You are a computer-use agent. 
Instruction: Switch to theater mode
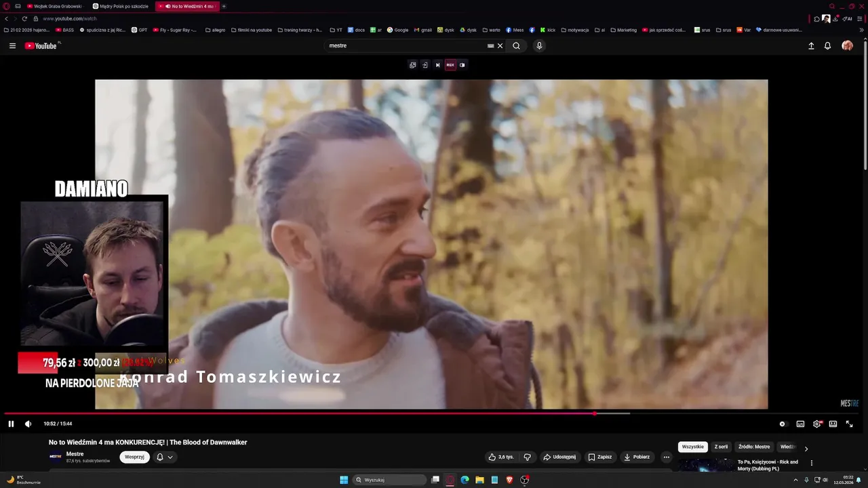pyautogui.click(x=833, y=424)
